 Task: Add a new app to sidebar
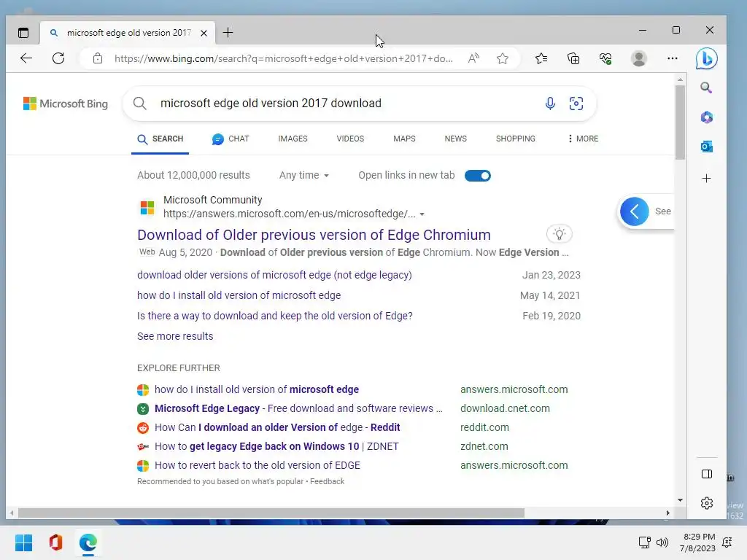tap(706, 179)
